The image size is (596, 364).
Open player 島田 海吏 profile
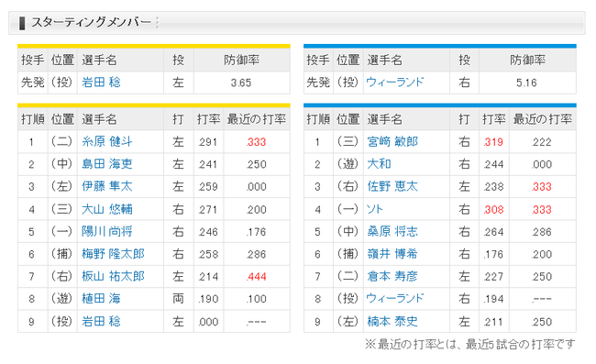(x=106, y=164)
